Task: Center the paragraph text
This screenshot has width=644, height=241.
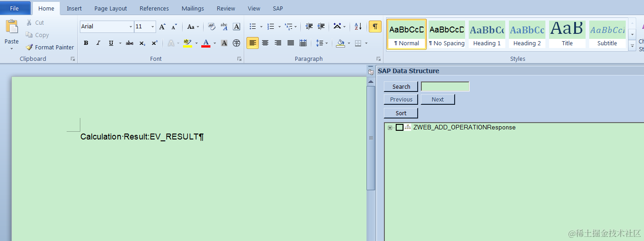Action: point(265,43)
